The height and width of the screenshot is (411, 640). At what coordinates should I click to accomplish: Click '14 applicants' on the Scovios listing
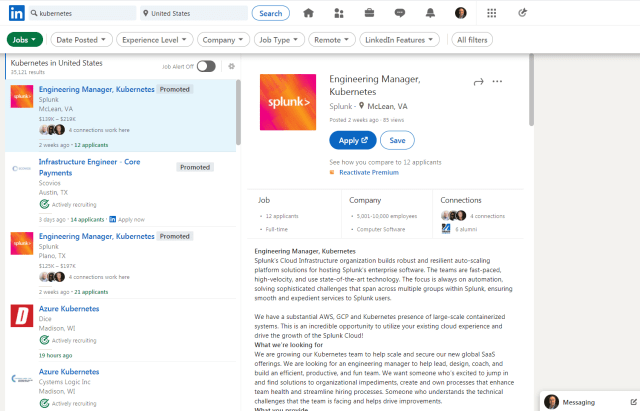pos(87,220)
